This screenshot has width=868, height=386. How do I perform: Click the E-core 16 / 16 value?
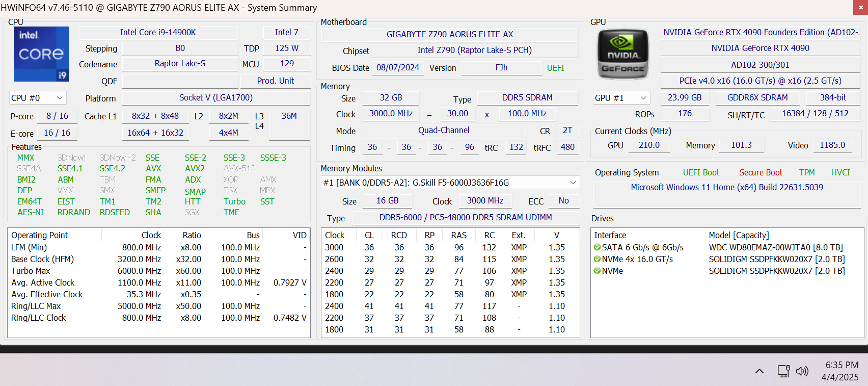(57, 133)
